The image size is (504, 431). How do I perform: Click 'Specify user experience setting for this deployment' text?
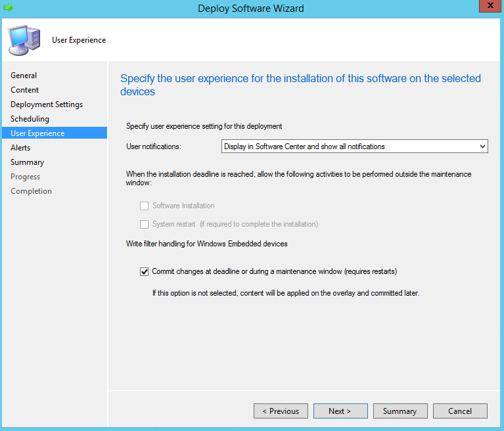coord(204,126)
